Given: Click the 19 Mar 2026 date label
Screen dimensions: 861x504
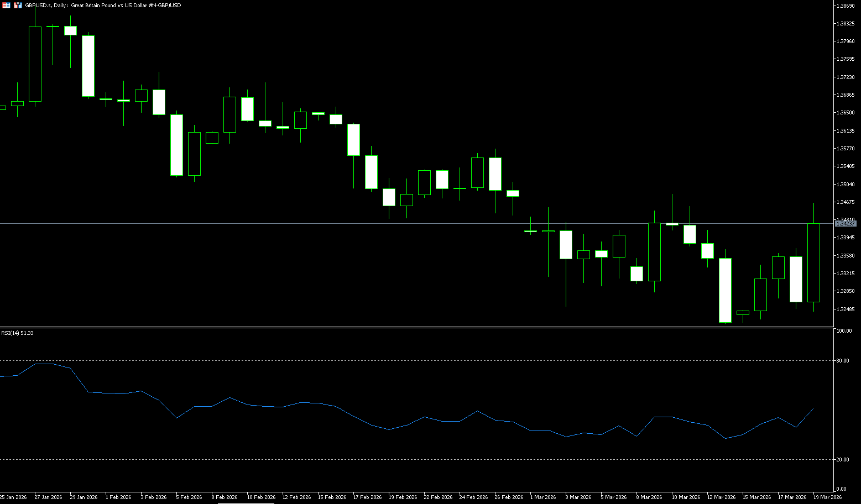Looking at the screenshot, I should pos(827,497).
